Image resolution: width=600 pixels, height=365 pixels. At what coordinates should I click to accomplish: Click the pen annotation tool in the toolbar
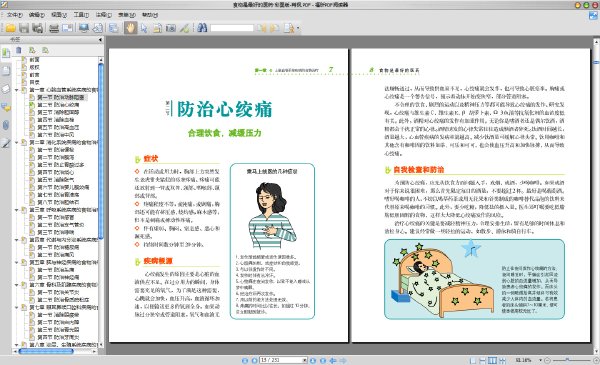pos(185,28)
